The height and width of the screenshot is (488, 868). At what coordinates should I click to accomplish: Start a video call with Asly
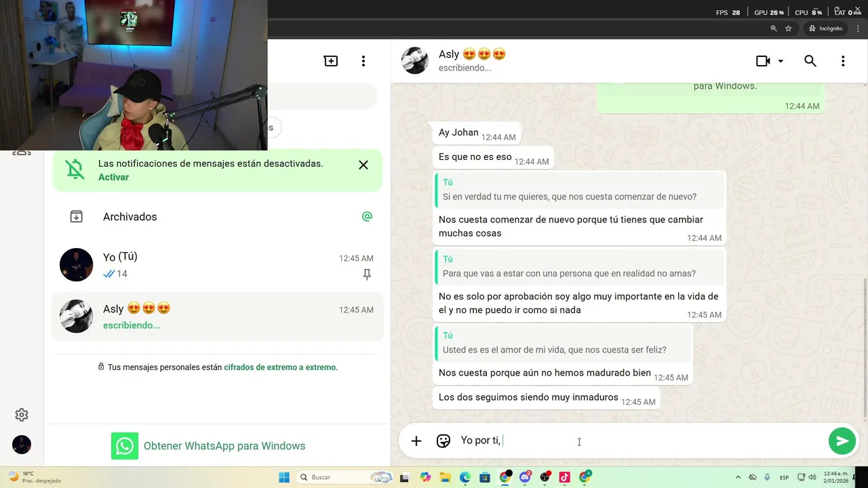coord(763,61)
